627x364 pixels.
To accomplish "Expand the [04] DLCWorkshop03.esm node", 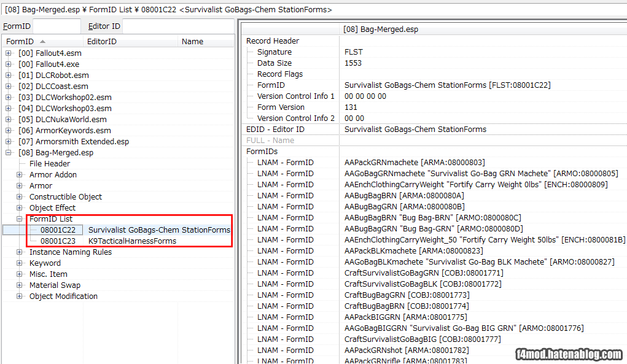I will [9, 108].
